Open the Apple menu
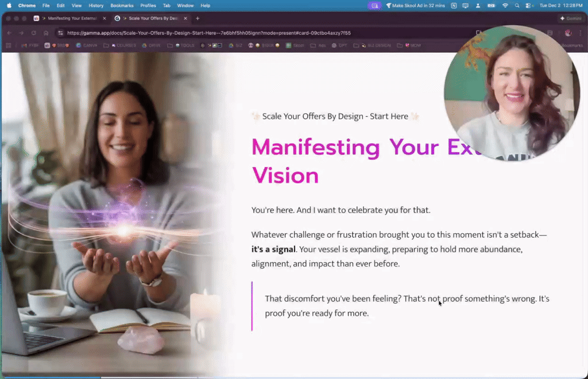 click(x=9, y=6)
